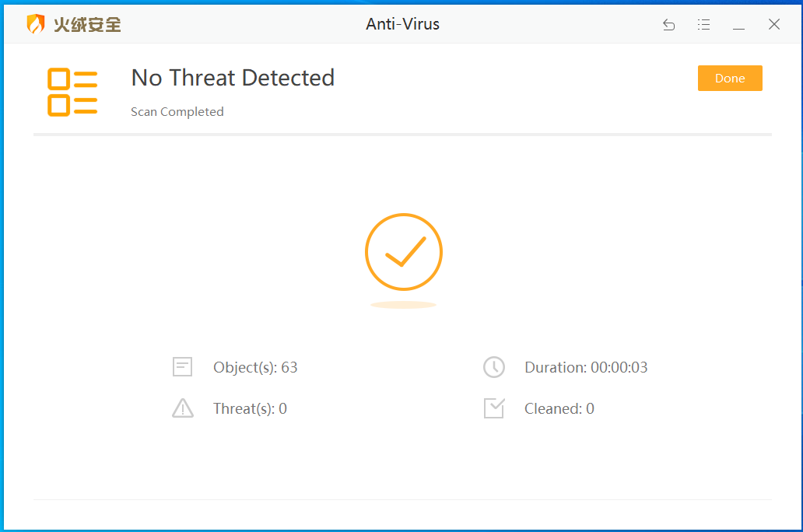The height and width of the screenshot is (532, 803).
Task: Click the clock icon beside Duration
Action: pos(494,367)
